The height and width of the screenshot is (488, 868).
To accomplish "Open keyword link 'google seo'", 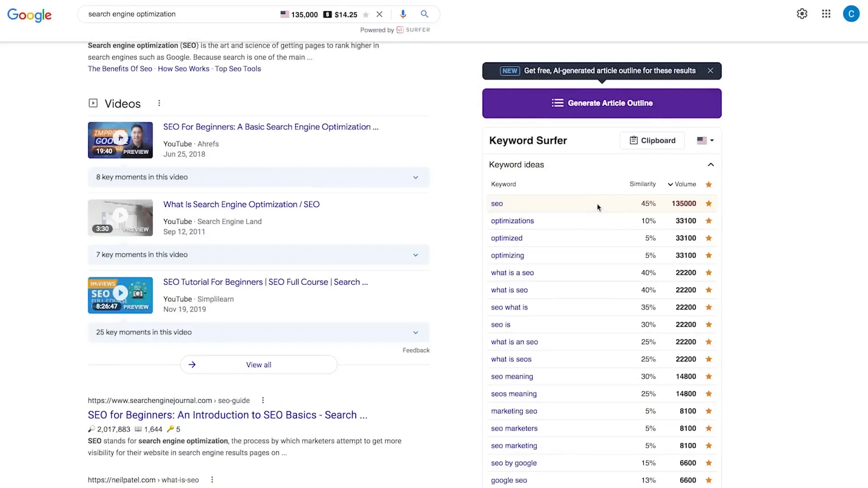I will [509, 480].
